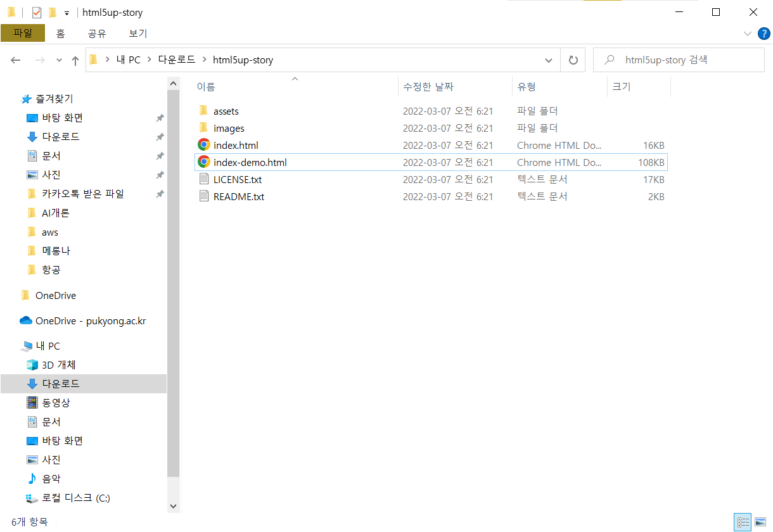The width and height of the screenshot is (773, 532).
Task: Open the 파일 menu tab
Action: point(23,33)
